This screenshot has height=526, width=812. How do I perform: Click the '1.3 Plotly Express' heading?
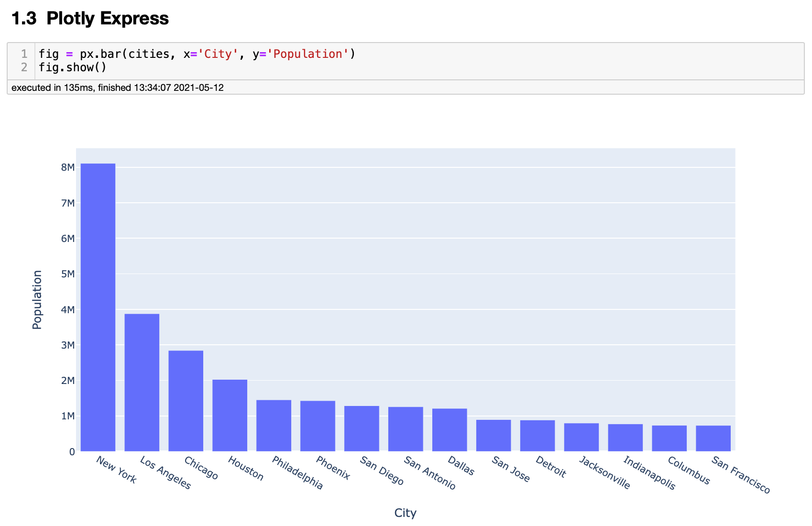(90, 19)
